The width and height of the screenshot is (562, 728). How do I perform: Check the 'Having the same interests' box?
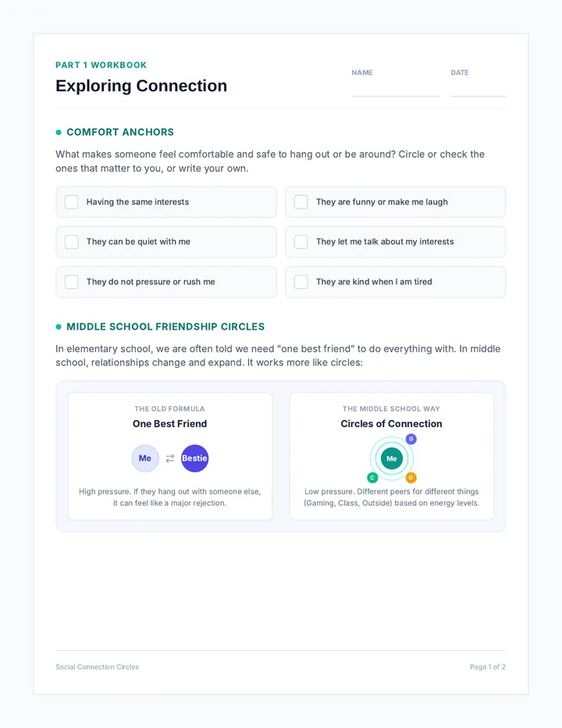coord(72,202)
